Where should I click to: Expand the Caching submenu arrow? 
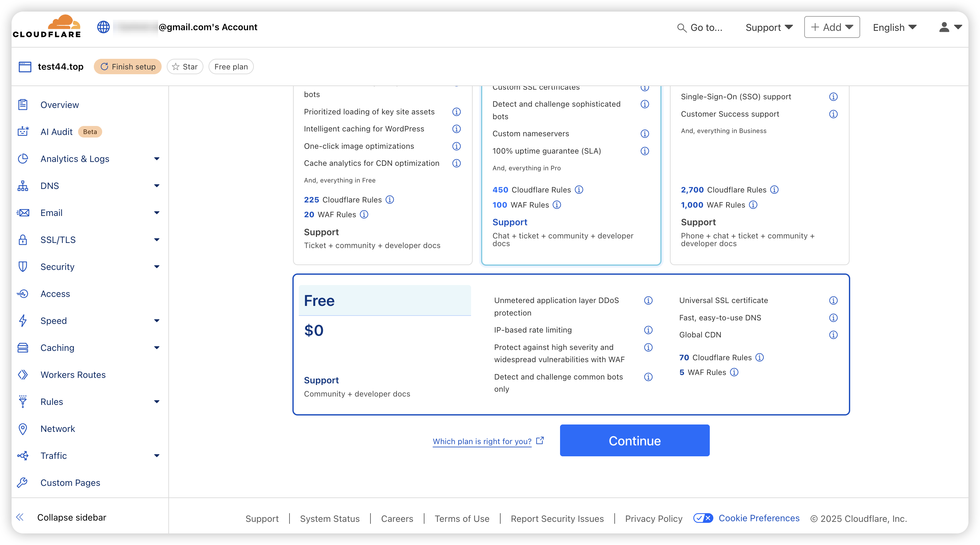coord(156,348)
